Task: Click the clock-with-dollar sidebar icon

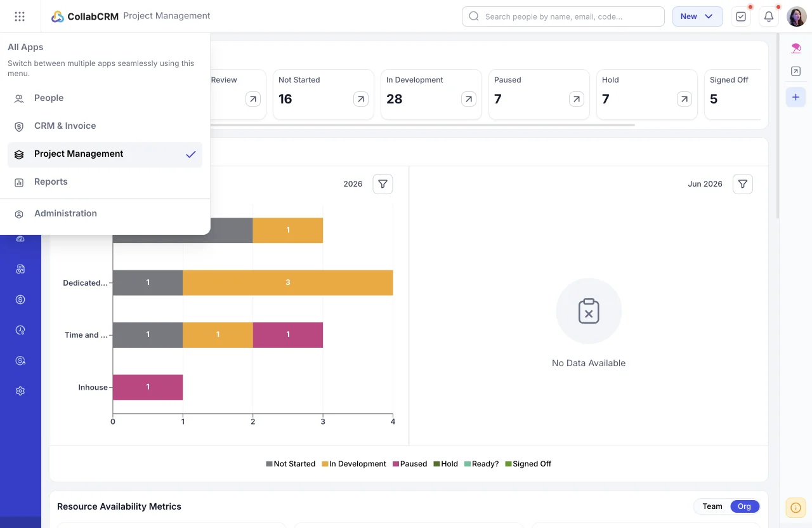Action: click(20, 330)
